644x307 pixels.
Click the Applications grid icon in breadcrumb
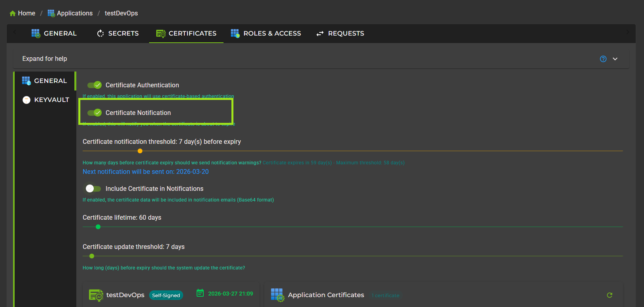[x=51, y=13]
